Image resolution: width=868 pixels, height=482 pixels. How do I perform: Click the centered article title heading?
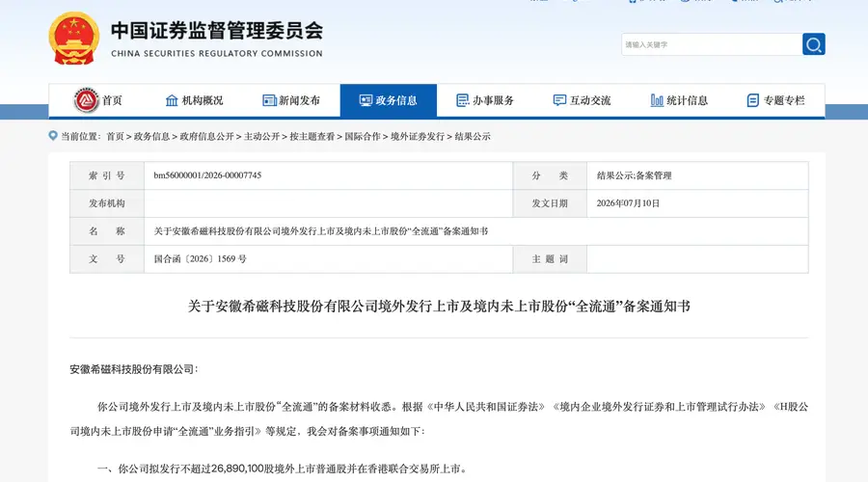439,307
